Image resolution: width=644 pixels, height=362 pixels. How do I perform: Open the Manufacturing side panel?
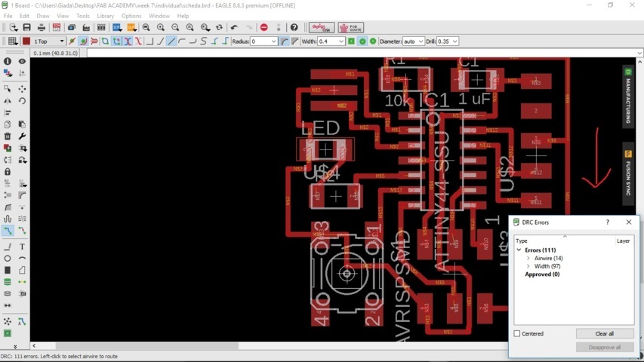coord(628,97)
